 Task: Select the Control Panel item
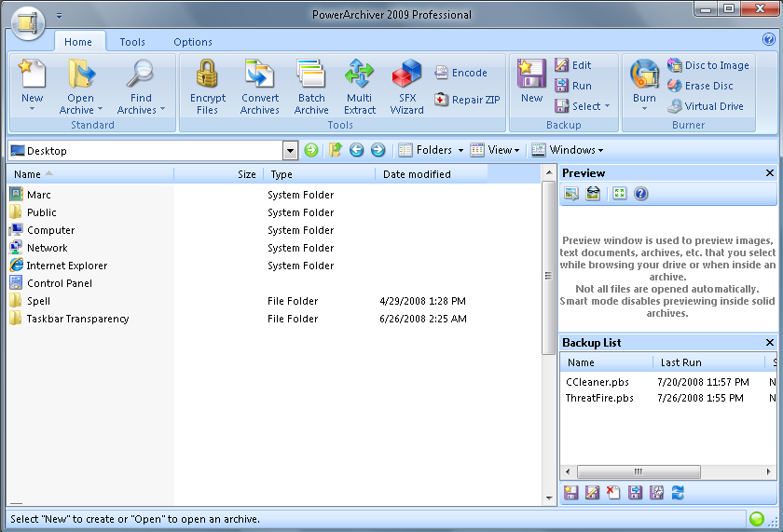point(50,283)
